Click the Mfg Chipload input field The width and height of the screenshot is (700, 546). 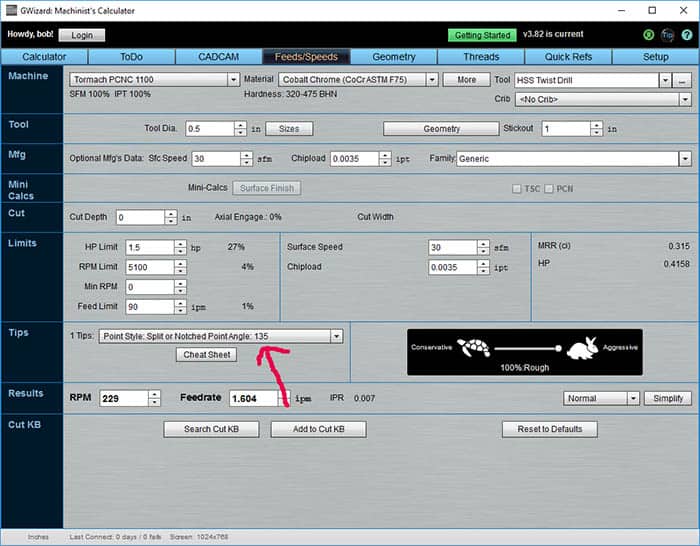pos(355,159)
